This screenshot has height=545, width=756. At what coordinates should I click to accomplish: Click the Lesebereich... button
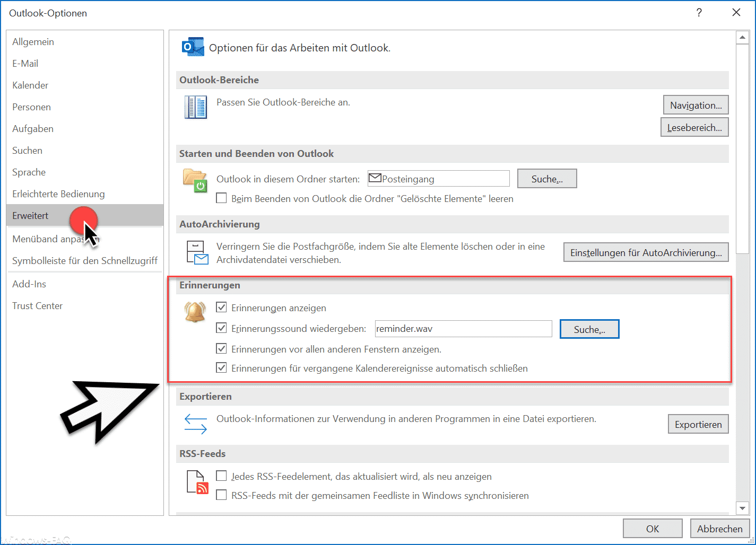coord(694,127)
